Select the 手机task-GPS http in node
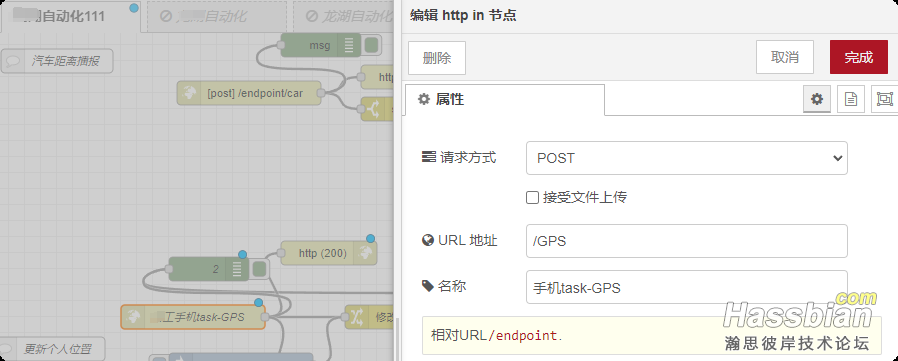This screenshot has width=898, height=361. pyautogui.click(x=193, y=317)
